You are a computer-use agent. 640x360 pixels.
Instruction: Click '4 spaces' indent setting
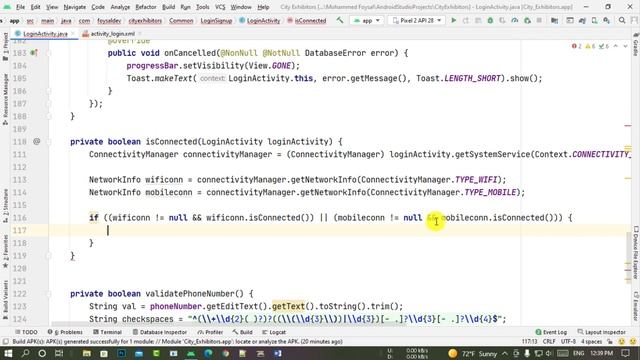(591, 342)
